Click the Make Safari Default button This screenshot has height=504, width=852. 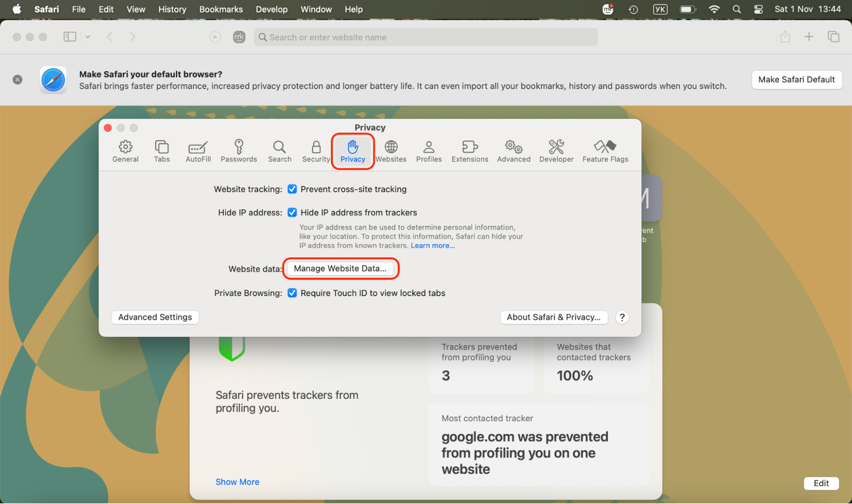(x=797, y=80)
